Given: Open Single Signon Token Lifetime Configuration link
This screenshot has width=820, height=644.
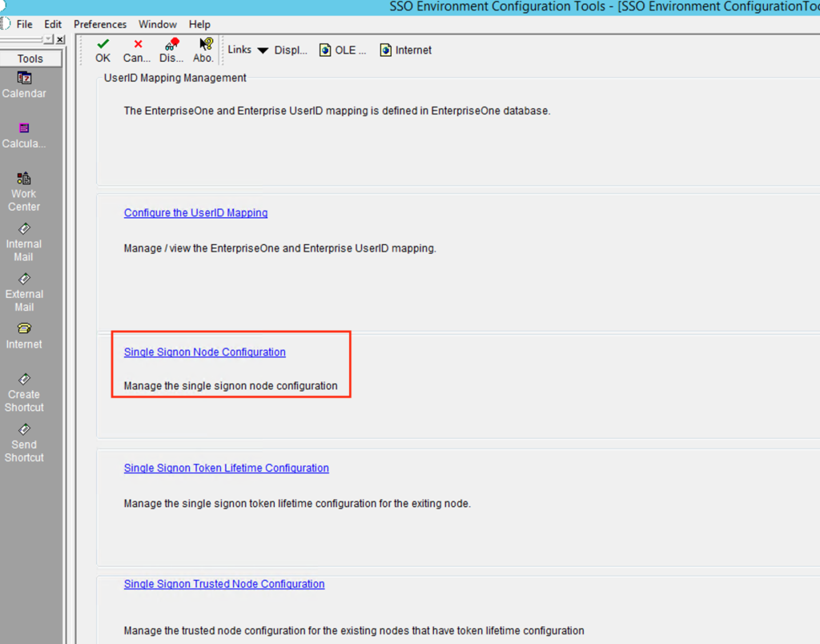Looking at the screenshot, I should pos(227,469).
